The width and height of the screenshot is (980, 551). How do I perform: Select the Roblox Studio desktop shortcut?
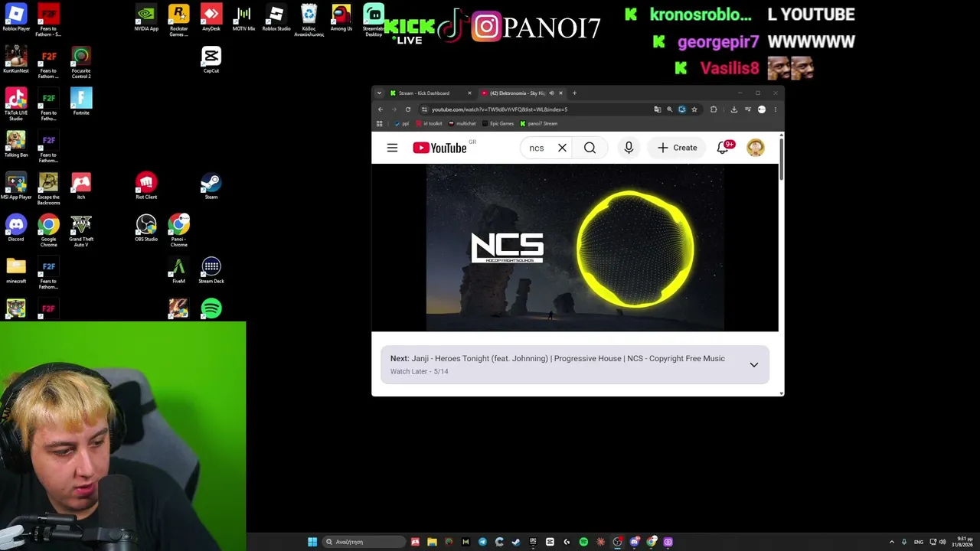click(x=276, y=18)
